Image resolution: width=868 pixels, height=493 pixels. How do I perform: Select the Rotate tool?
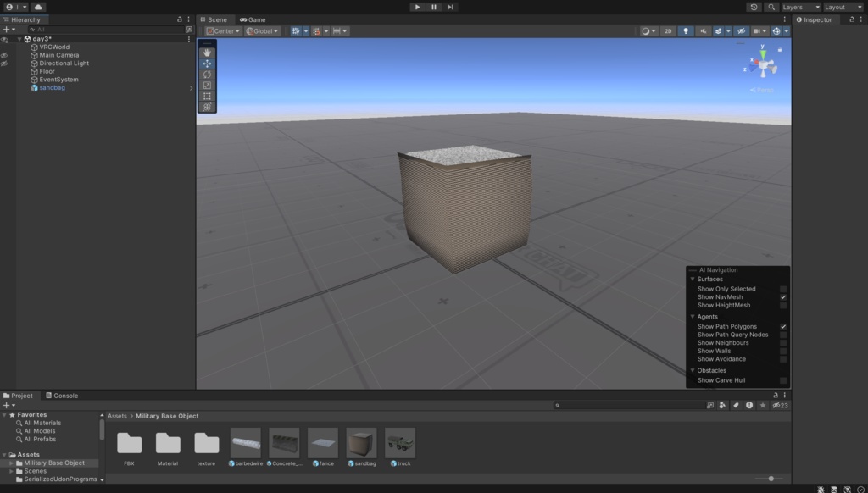point(207,75)
